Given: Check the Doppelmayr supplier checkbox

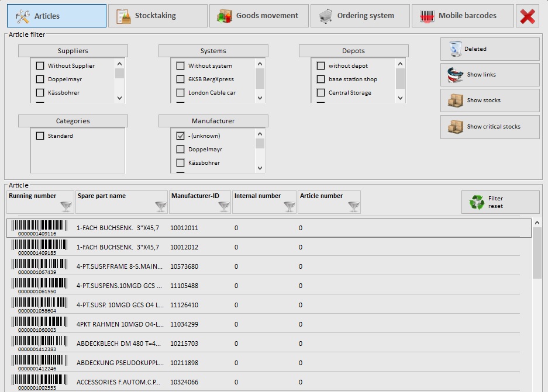Looking at the screenshot, I should pos(40,79).
